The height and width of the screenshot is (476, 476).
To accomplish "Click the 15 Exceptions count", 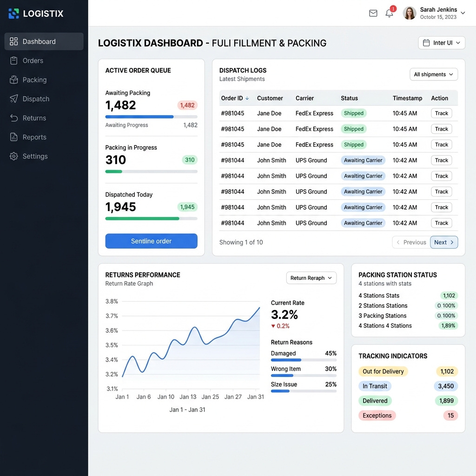I will click(450, 415).
